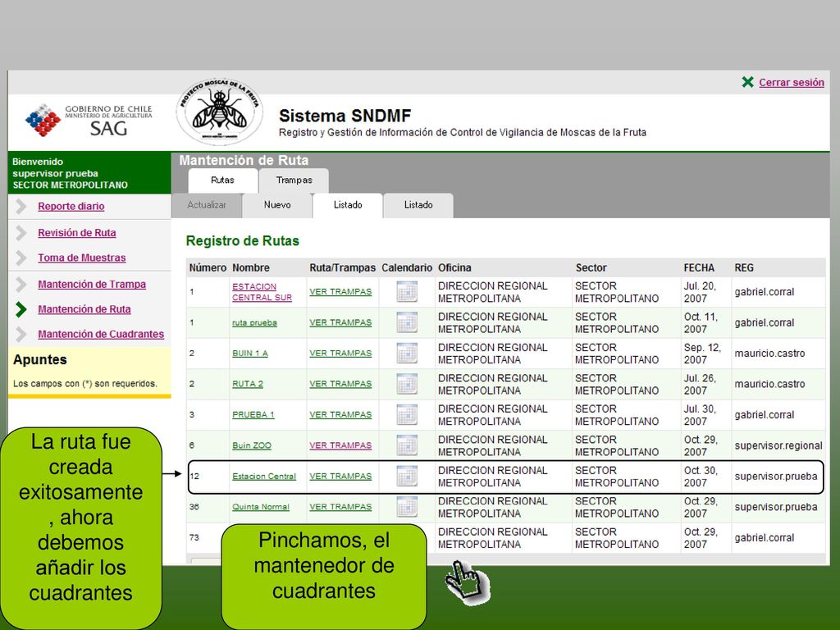Open route Quinta Normal
Screen dimensions: 840x630
tap(260, 507)
